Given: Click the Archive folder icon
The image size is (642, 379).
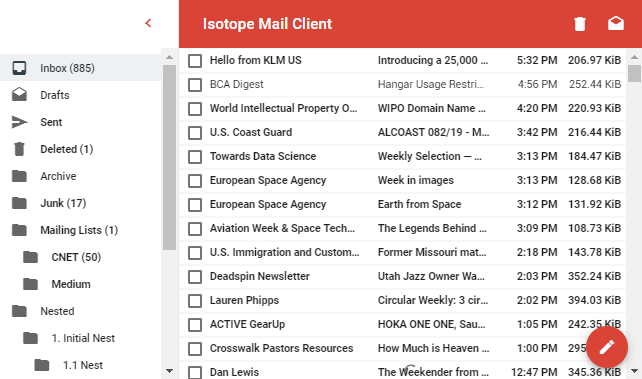Looking at the screenshot, I should tap(19, 176).
